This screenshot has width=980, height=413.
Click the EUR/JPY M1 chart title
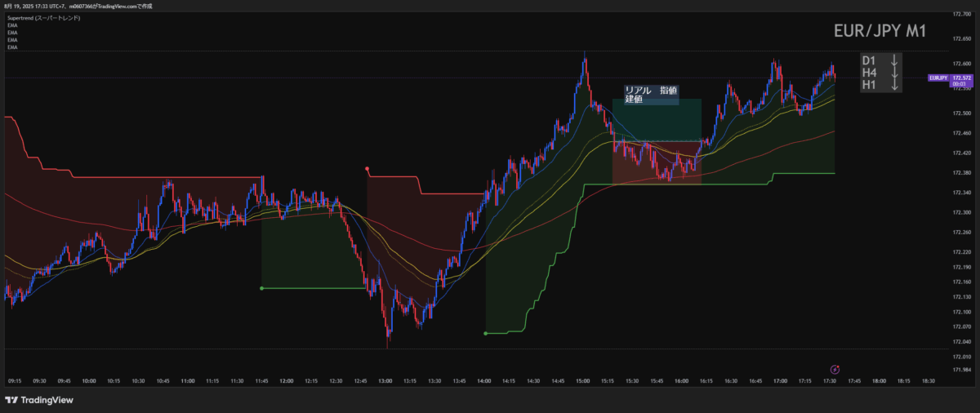coord(880,31)
